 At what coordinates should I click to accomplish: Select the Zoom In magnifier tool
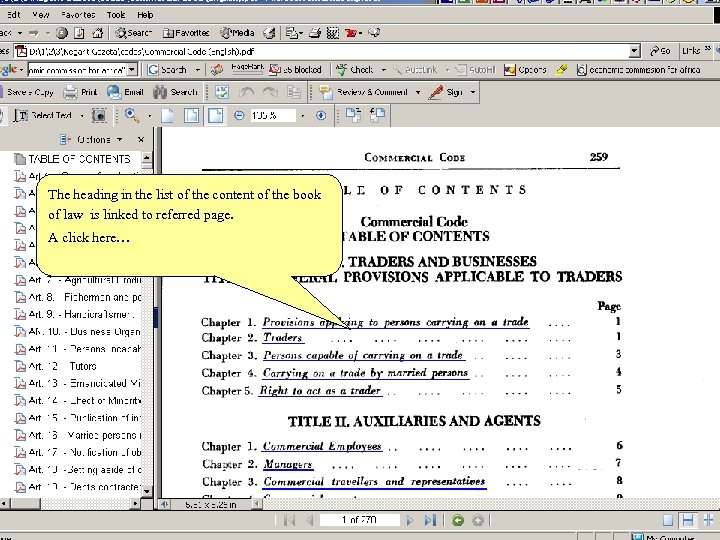tap(132, 115)
